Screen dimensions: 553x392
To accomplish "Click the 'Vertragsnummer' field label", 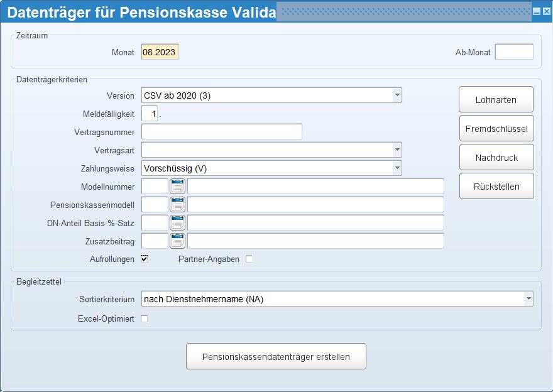I will coord(104,132).
